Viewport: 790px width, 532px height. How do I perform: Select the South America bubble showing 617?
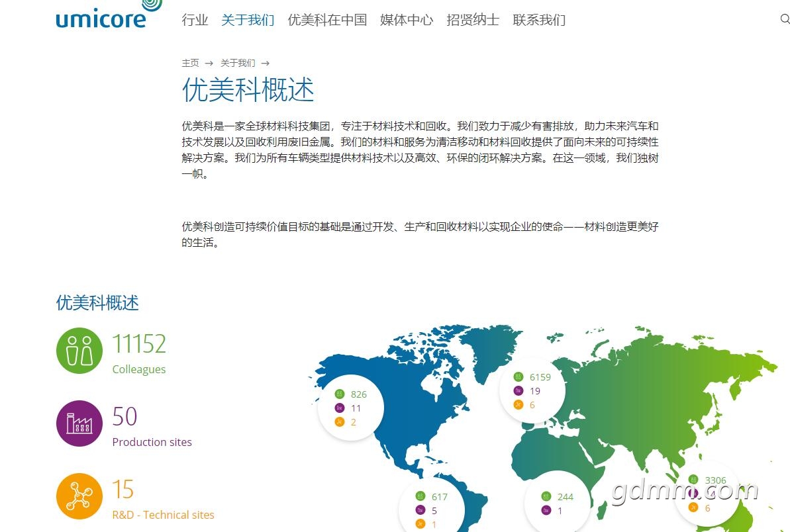tap(431, 510)
